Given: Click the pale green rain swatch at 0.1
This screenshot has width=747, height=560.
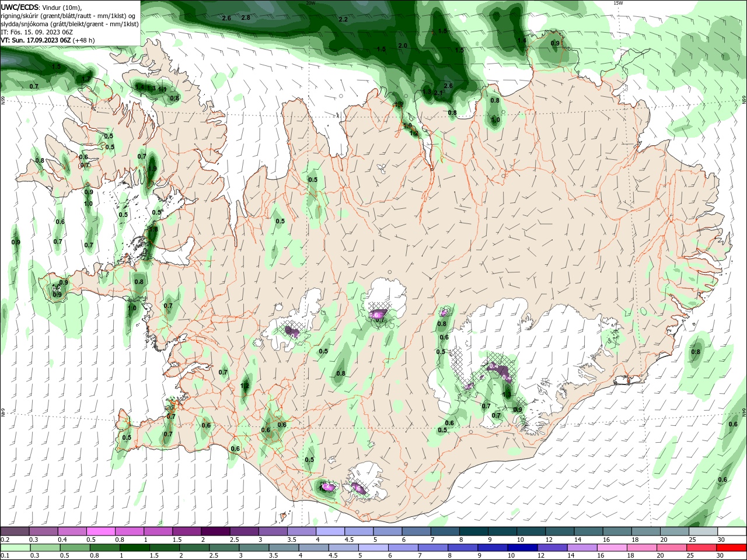Looking at the screenshot, I should (x=15, y=548).
